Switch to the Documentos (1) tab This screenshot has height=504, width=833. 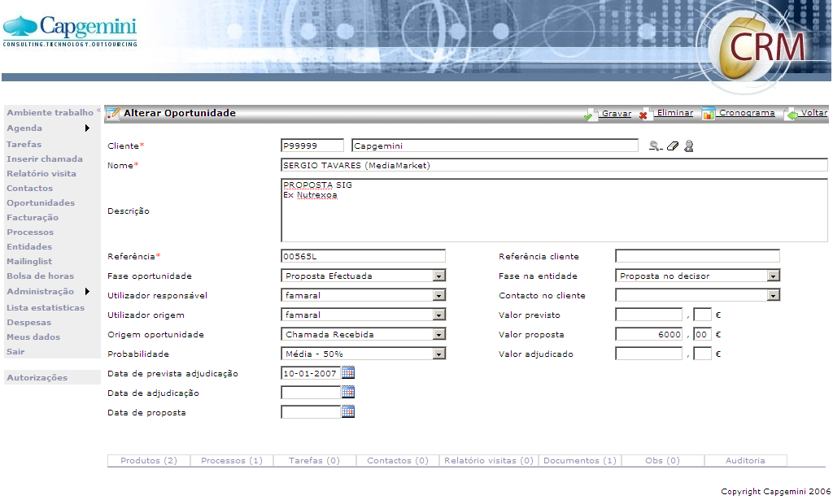[x=580, y=460]
